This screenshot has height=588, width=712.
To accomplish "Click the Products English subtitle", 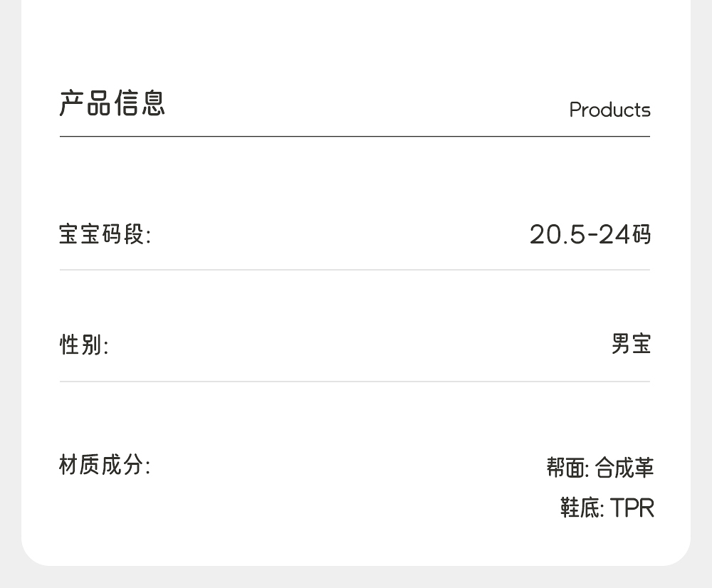I will pyautogui.click(x=609, y=110).
